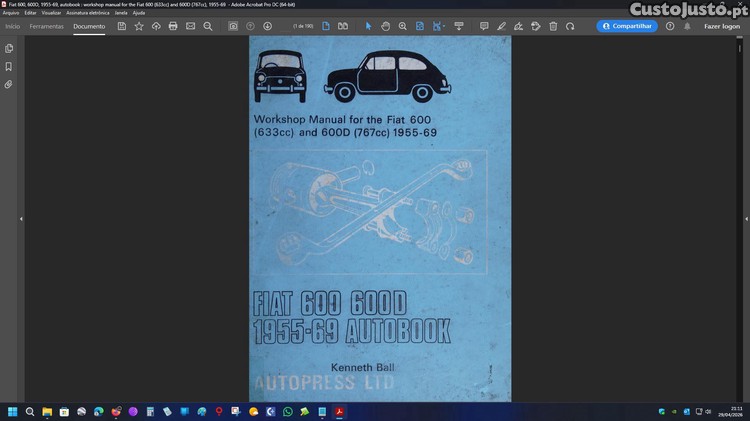Add a comment with the note icon

tap(484, 26)
